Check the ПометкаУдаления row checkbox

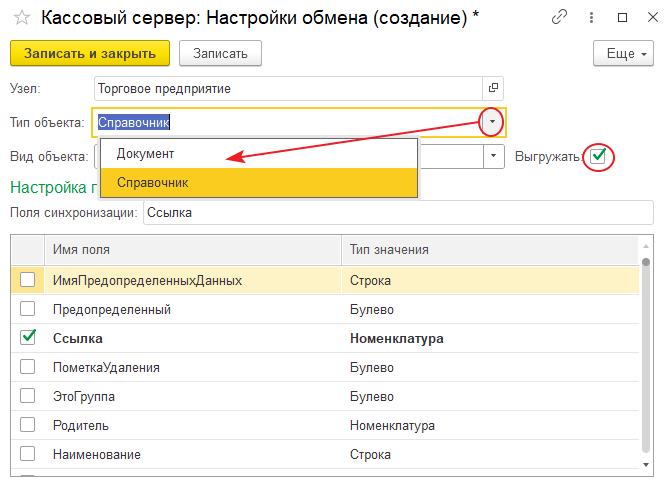pos(28,368)
